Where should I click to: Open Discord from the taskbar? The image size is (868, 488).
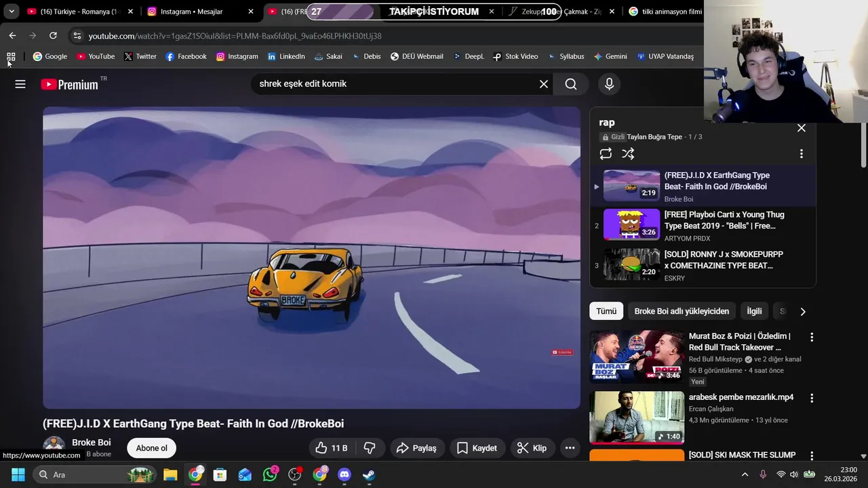[x=344, y=474]
